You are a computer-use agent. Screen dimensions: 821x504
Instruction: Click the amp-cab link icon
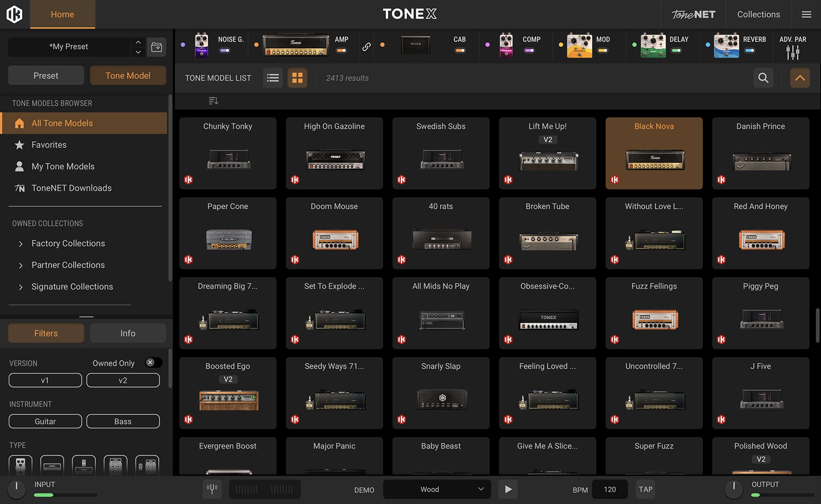point(366,47)
